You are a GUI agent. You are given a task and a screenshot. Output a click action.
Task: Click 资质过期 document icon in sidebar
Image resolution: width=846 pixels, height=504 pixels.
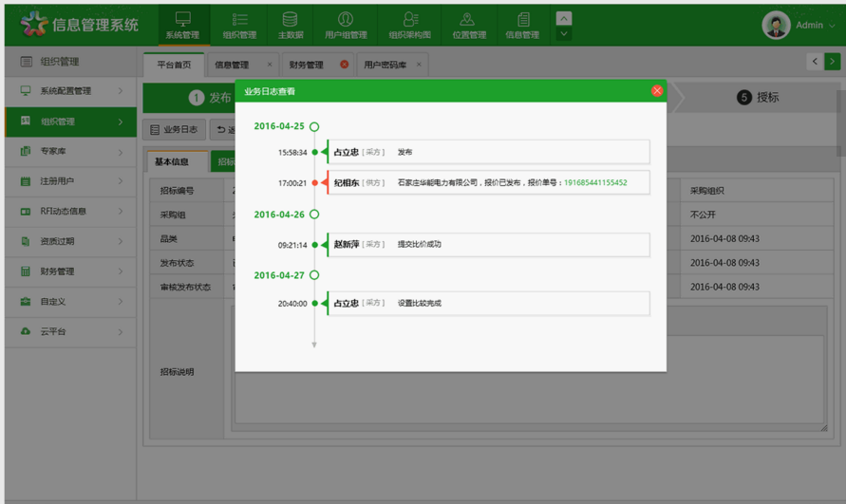coord(26,241)
